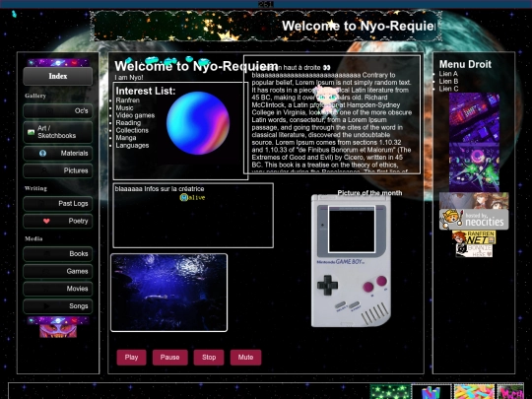532x399 pixels.
Task: Open the neon space art image in right menu
Action: click(474, 167)
